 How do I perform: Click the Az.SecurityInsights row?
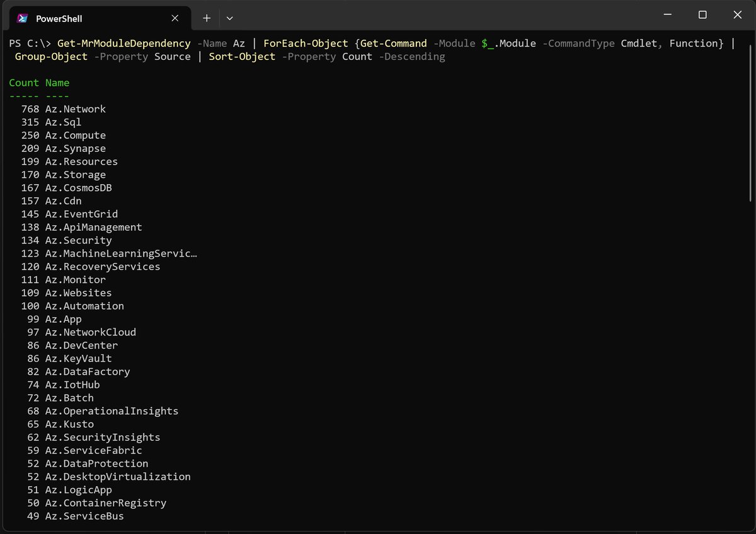[94, 437]
